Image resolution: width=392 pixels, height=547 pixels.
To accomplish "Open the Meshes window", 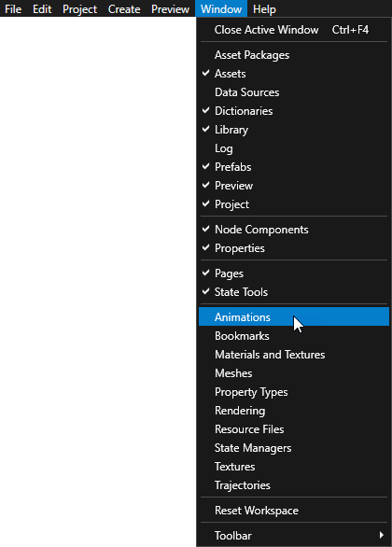I will click(x=294, y=373).
